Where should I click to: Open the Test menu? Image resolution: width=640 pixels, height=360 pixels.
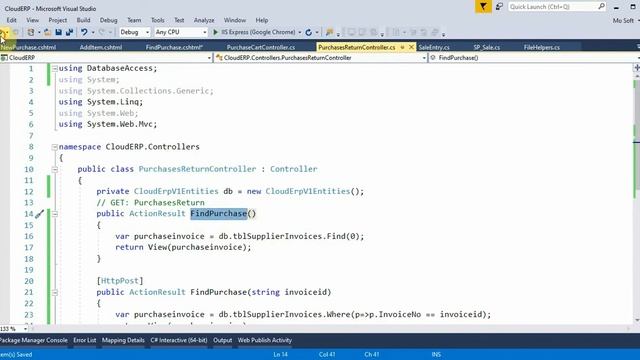tap(179, 20)
